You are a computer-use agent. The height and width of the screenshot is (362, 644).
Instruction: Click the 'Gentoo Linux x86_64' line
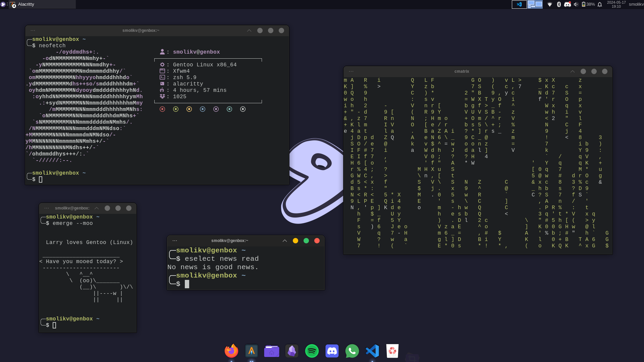tap(205, 65)
